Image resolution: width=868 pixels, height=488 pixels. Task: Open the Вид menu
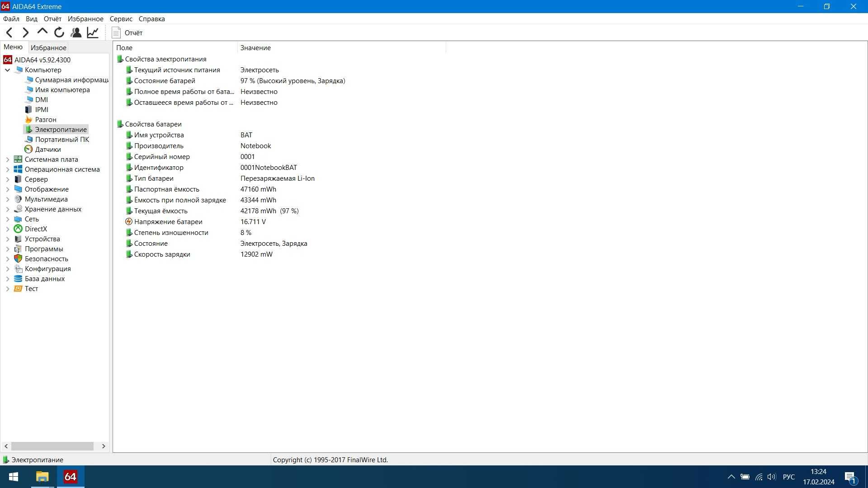32,19
